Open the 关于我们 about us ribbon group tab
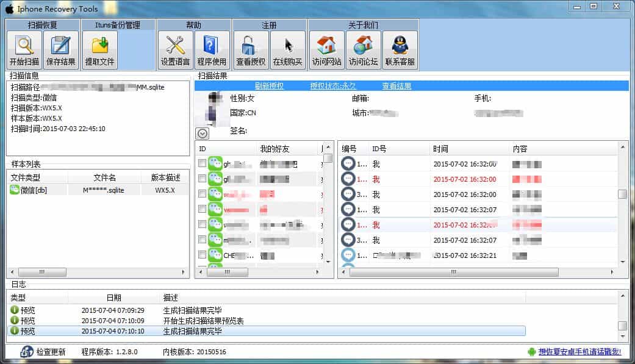This screenshot has height=364, width=635. [x=364, y=25]
